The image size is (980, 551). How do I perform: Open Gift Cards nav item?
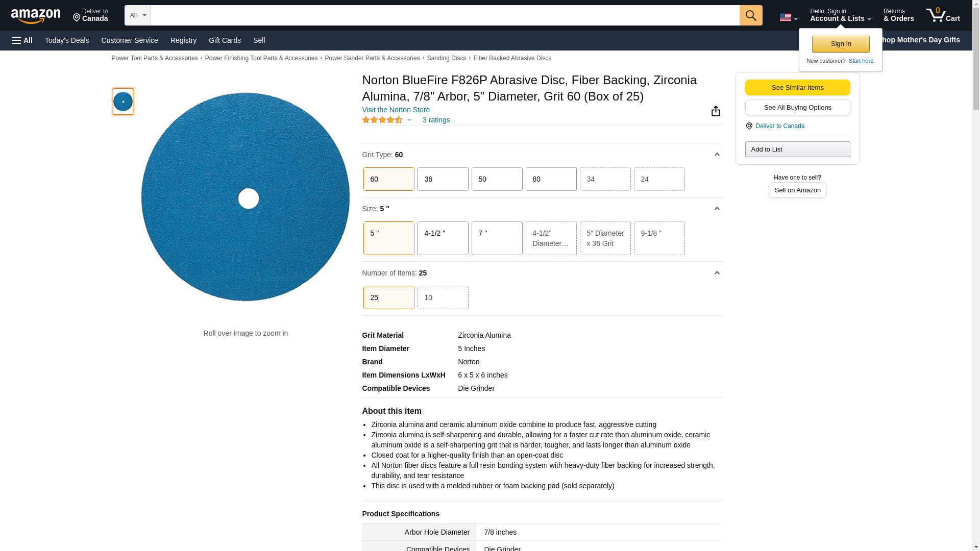[x=225, y=40]
